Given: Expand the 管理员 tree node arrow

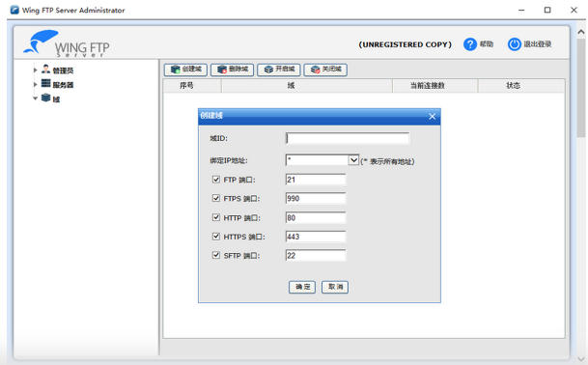Looking at the screenshot, I should [35, 70].
